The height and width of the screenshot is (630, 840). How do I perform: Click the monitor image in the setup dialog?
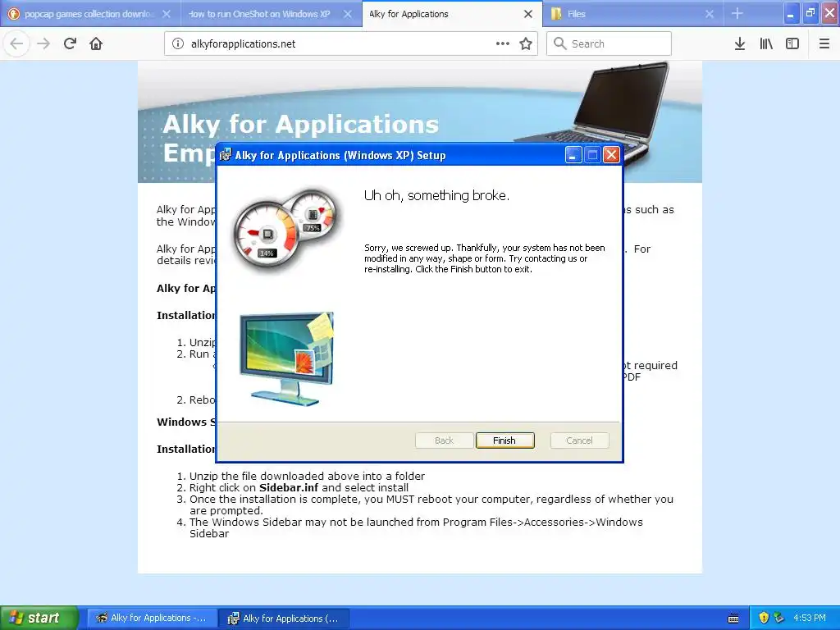[x=286, y=358]
